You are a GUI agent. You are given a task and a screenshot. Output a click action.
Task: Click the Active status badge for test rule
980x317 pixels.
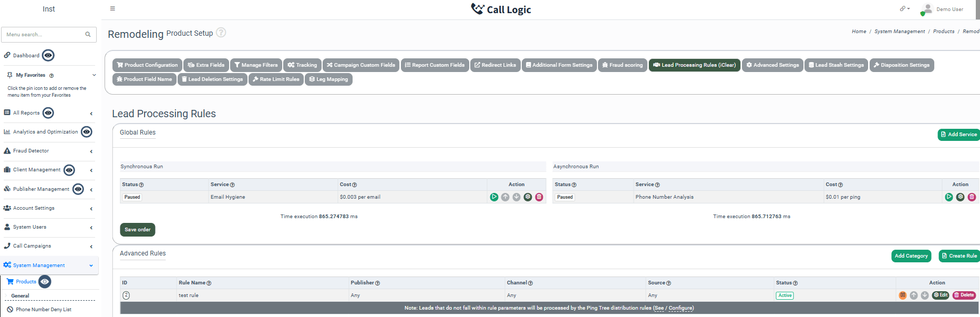(785, 295)
